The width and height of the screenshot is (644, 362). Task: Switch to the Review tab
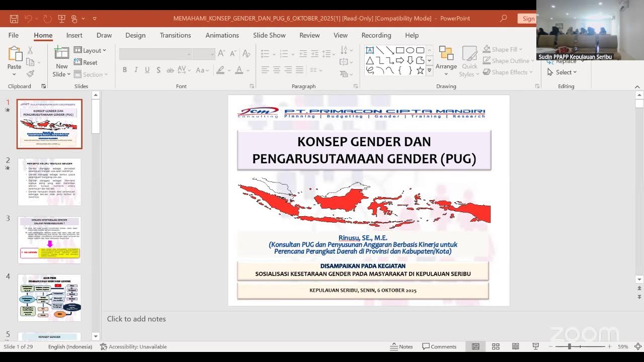coord(309,35)
